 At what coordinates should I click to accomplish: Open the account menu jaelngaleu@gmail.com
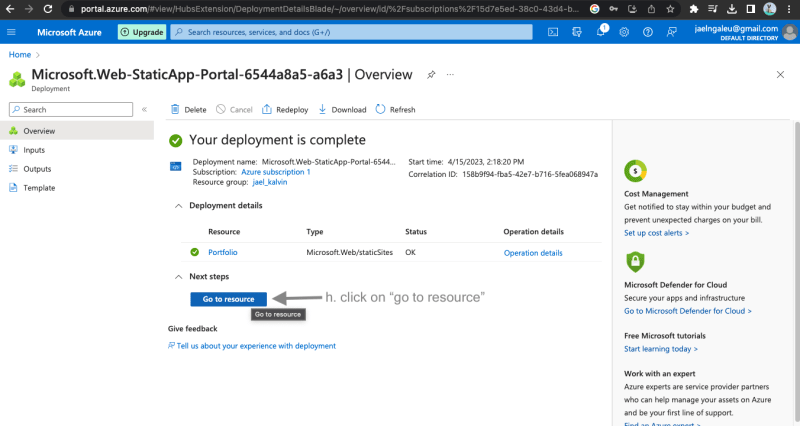click(744, 32)
